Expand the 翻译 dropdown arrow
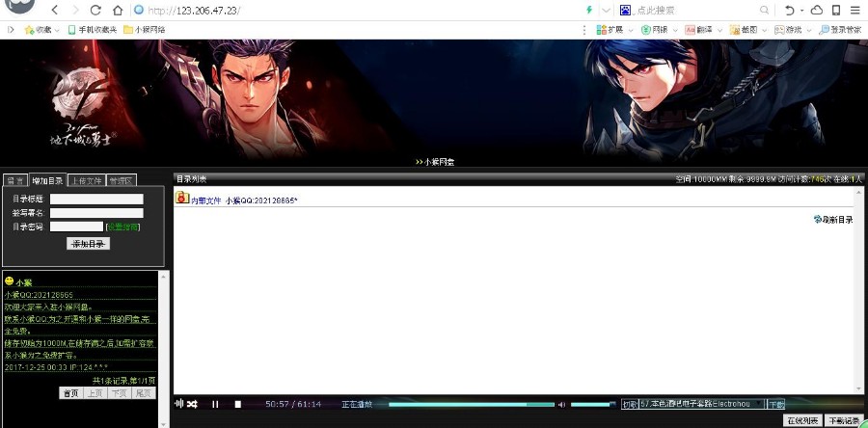Viewport: 868px width, 428px height. pyautogui.click(x=719, y=30)
